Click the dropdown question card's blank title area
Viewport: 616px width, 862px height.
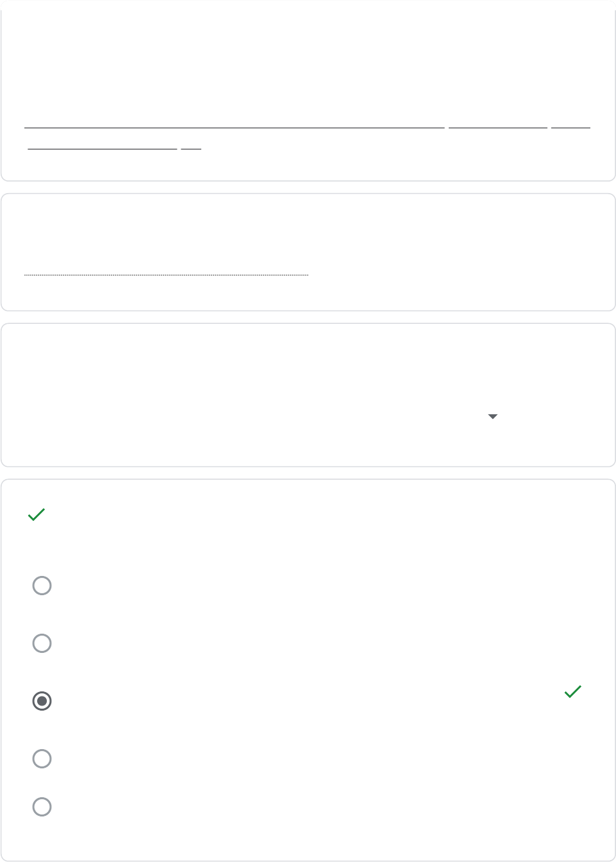(308, 359)
